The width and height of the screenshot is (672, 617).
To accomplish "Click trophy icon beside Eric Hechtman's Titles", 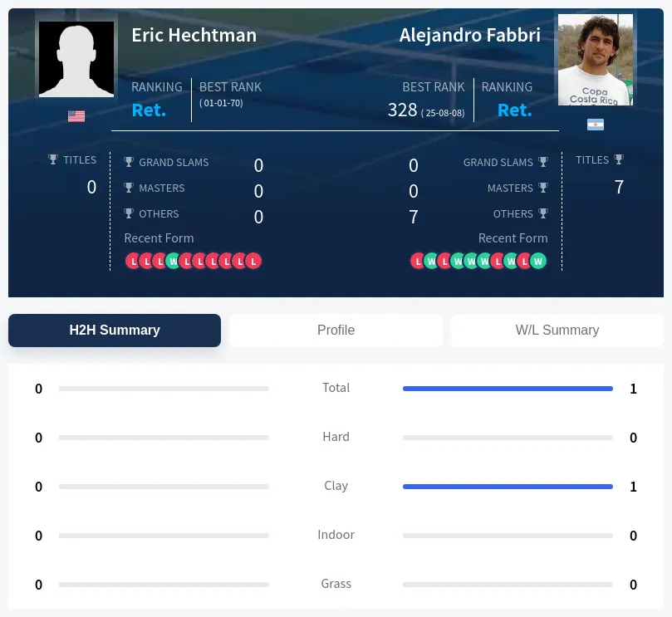I will 52,159.
